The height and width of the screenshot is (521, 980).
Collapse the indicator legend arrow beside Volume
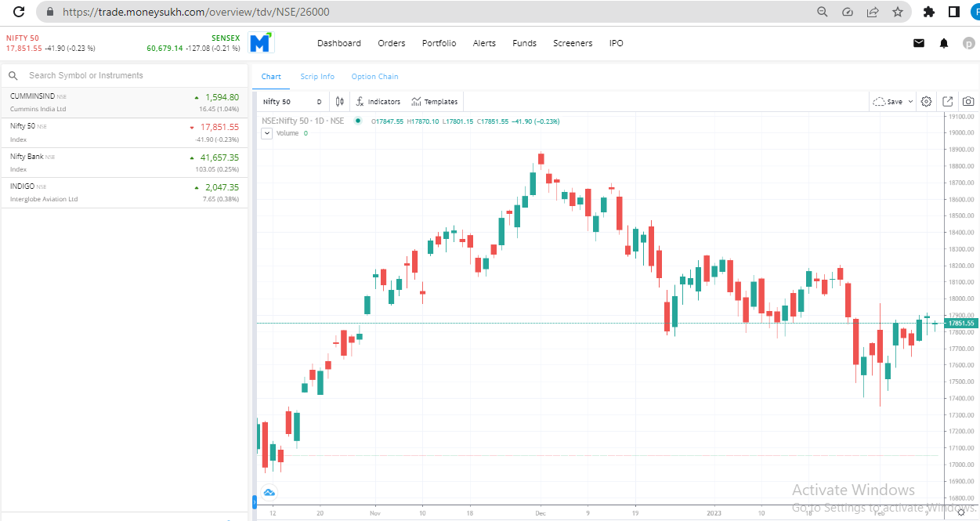click(267, 133)
